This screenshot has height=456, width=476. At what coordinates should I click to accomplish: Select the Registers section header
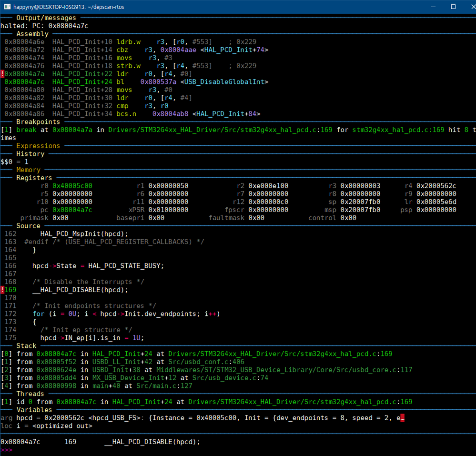(x=34, y=178)
